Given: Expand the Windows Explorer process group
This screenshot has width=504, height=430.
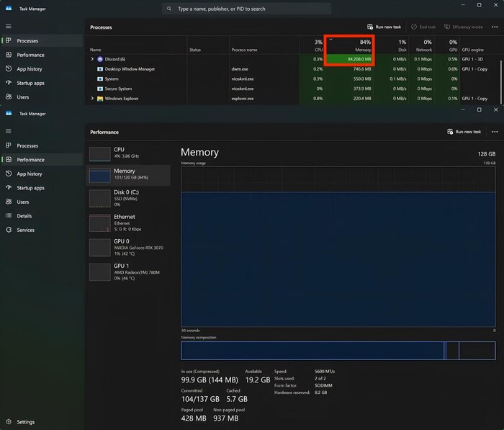Looking at the screenshot, I should click(x=92, y=99).
